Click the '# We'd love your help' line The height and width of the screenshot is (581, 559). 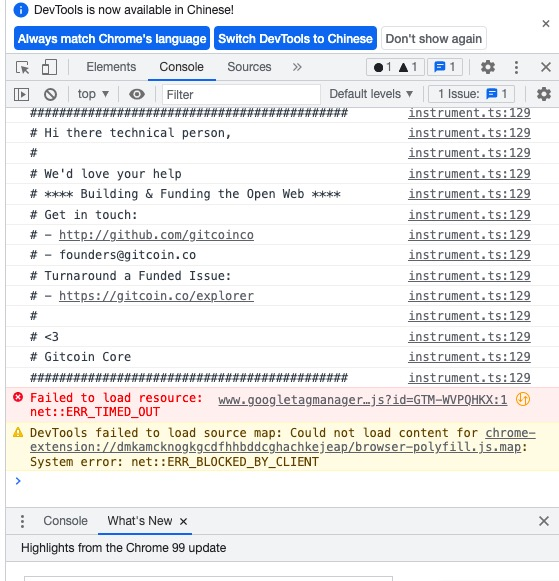click(x=106, y=174)
